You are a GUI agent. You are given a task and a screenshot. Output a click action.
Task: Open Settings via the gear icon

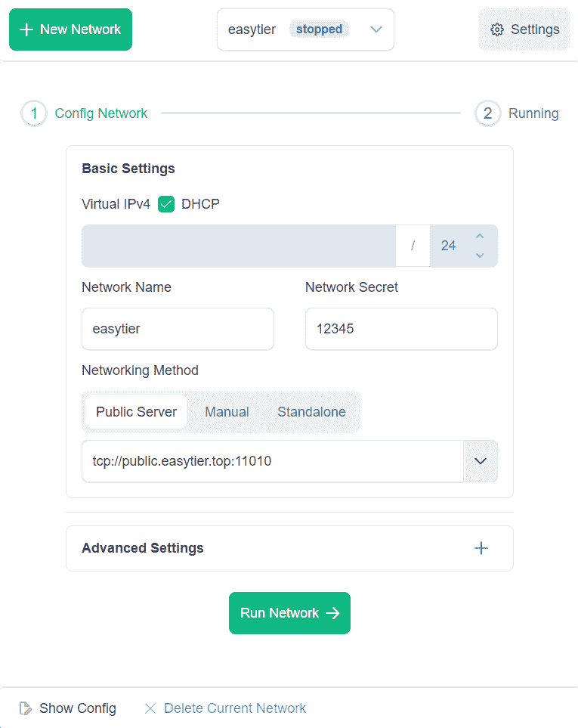pos(497,29)
